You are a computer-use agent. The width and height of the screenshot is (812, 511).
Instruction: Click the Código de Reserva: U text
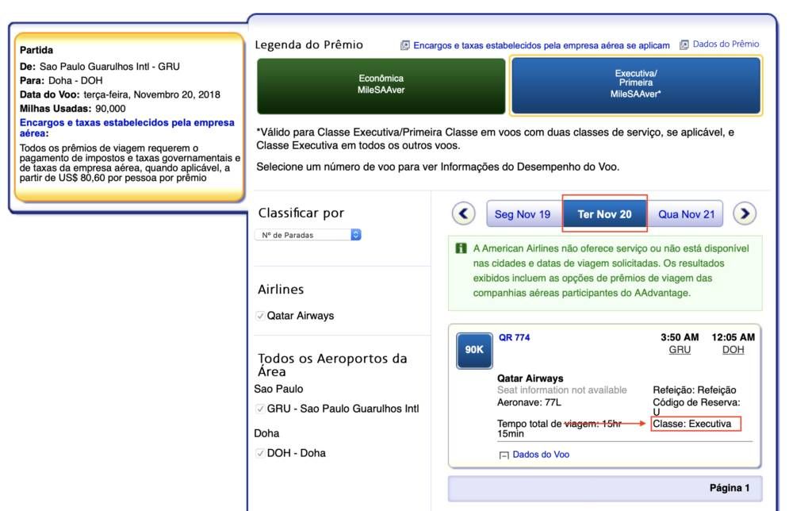pyautogui.click(x=696, y=407)
